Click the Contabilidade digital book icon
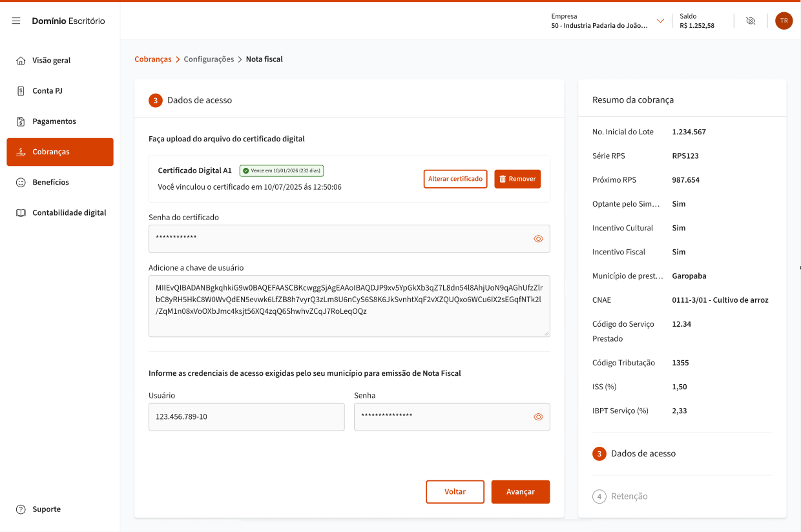The height and width of the screenshot is (532, 801). (x=21, y=212)
